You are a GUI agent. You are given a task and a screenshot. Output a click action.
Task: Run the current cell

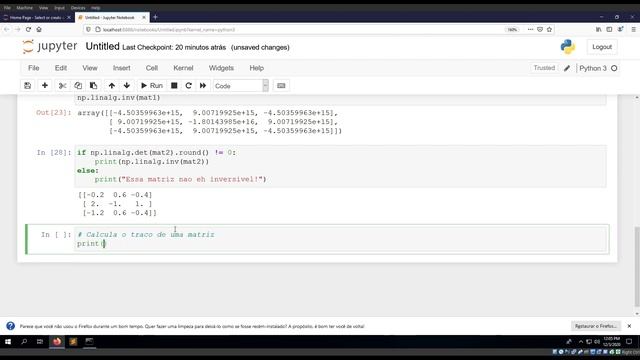pyautogui.click(x=151, y=86)
